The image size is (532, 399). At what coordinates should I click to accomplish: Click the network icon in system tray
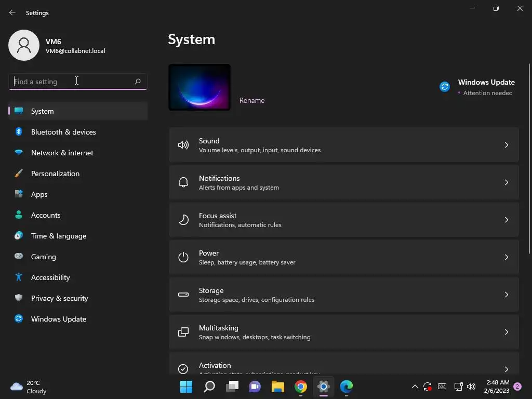pyautogui.click(x=458, y=387)
